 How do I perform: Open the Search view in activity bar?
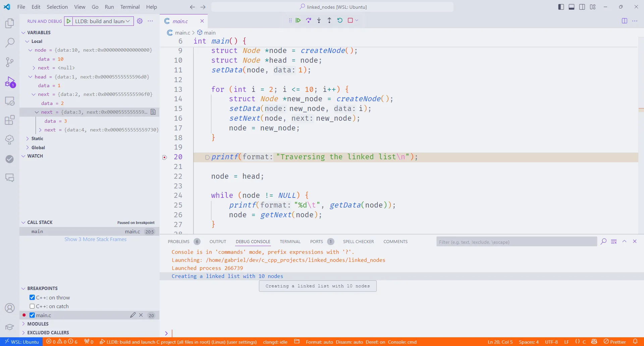pyautogui.click(x=10, y=43)
